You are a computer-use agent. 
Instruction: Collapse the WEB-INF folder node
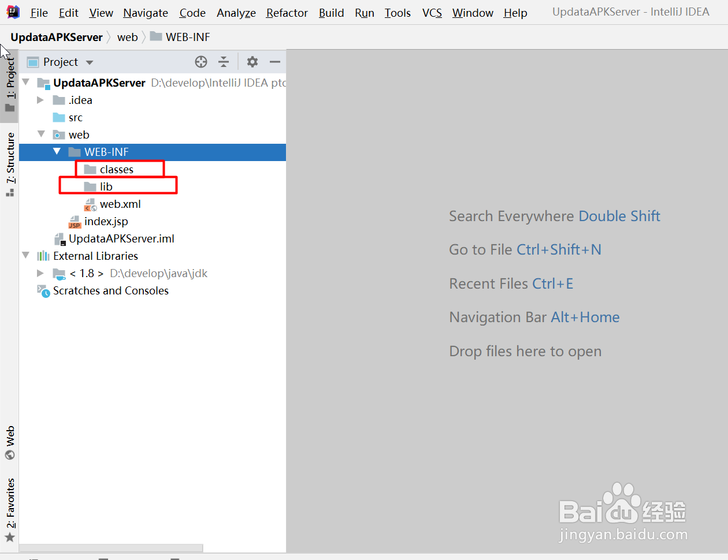click(57, 151)
